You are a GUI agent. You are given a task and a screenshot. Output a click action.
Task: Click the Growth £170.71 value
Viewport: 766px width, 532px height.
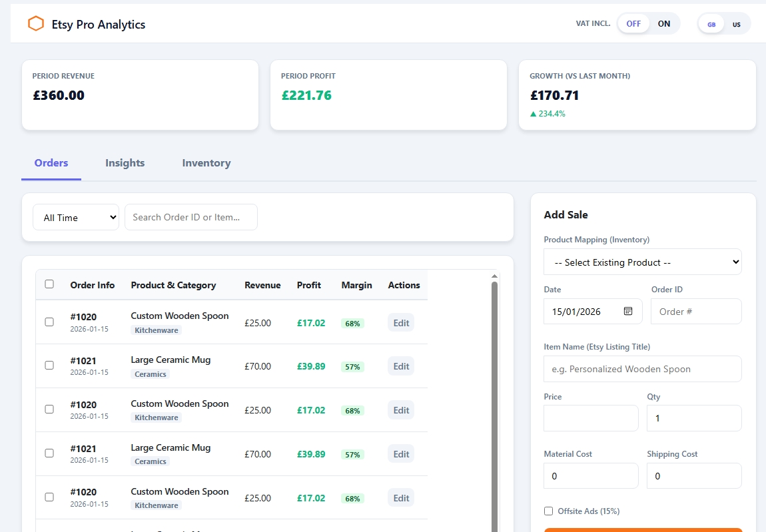point(554,95)
